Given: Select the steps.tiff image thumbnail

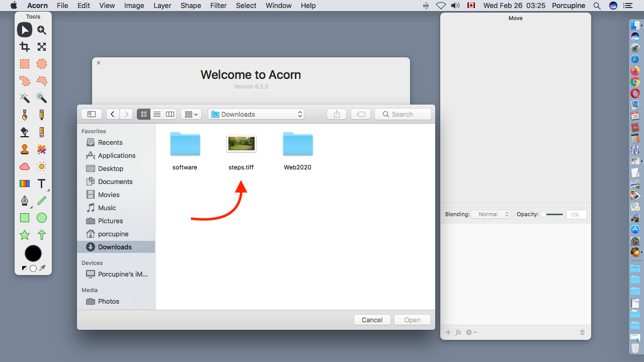Looking at the screenshot, I should [242, 144].
